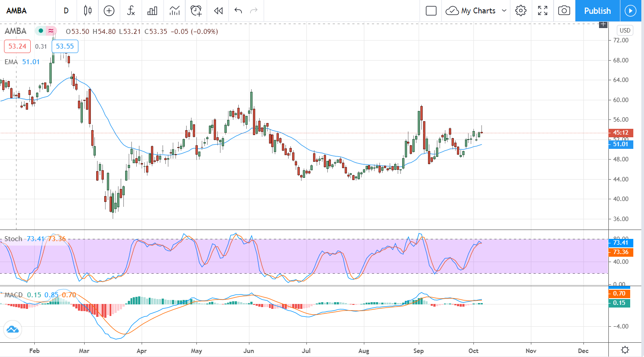This screenshot has height=357, width=644.
Task: Open the D timeframe interval dropdown
Action: point(66,11)
